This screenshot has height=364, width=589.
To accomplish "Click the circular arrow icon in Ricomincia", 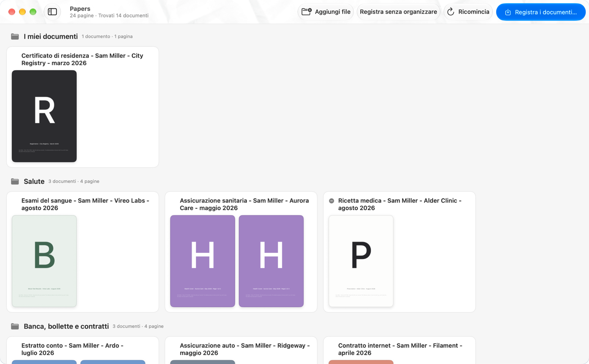I will (451, 12).
